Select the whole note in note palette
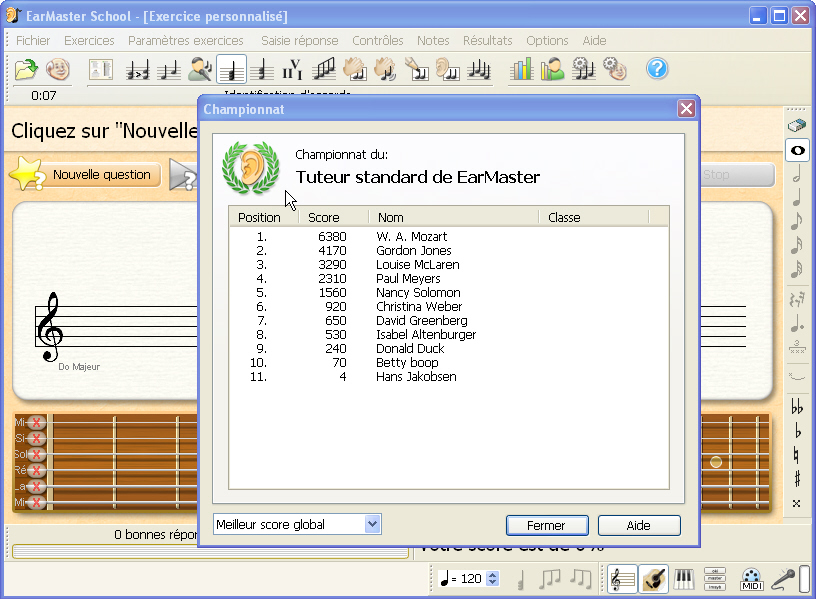This screenshot has width=816, height=599. pos(797,150)
